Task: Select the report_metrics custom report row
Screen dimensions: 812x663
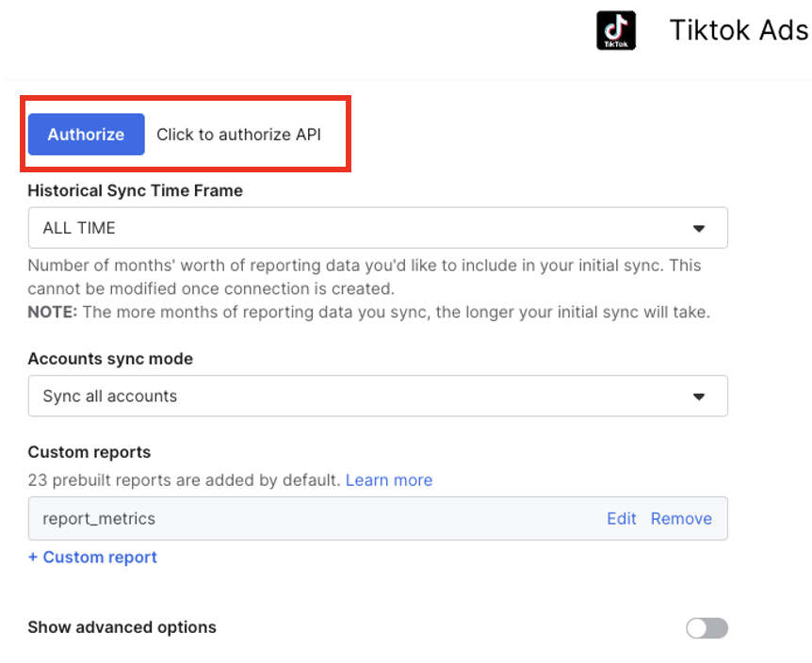Action: click(x=283, y=519)
